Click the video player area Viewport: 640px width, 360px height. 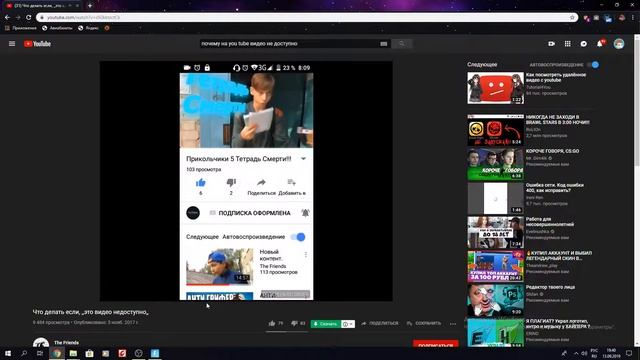[x=246, y=181]
